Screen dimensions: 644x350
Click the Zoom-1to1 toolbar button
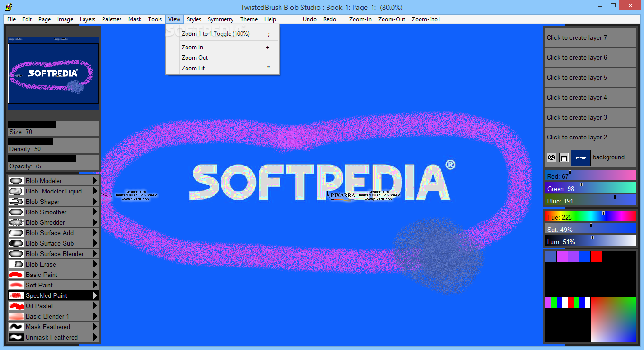click(426, 19)
